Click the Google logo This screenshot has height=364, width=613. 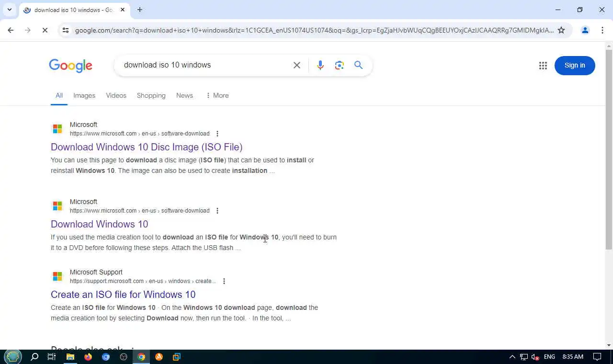coord(70,66)
